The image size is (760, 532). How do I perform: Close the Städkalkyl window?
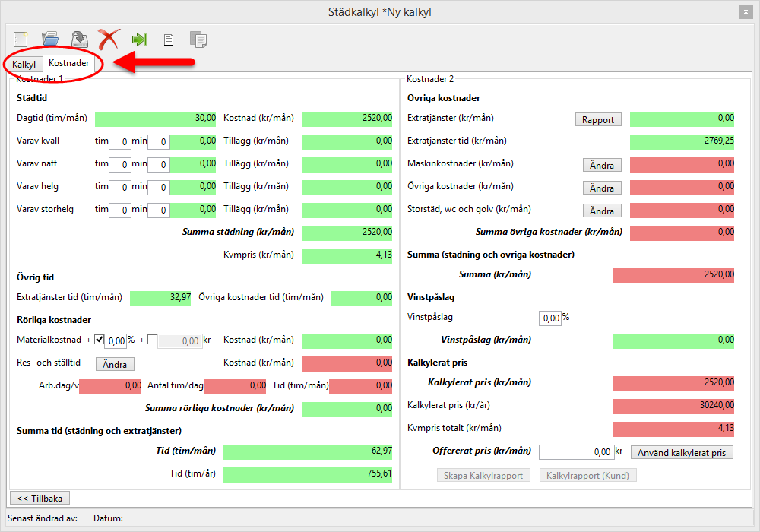[x=745, y=11]
